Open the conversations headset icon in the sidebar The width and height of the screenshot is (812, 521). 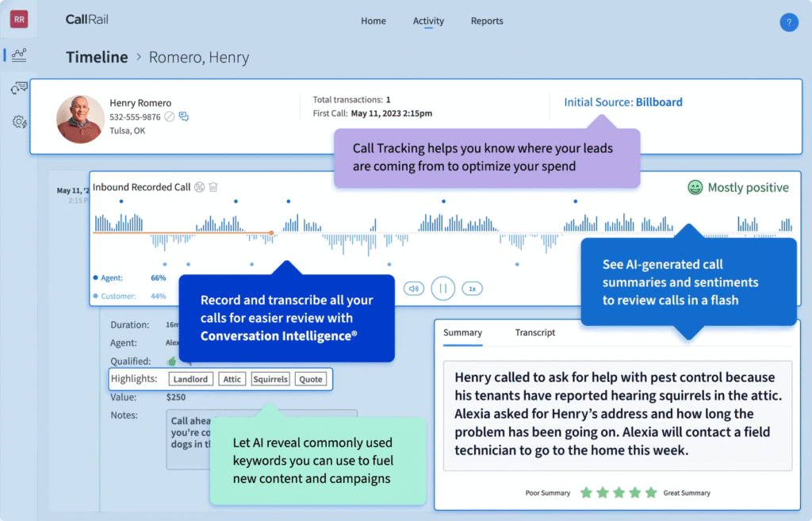pyautogui.click(x=17, y=87)
